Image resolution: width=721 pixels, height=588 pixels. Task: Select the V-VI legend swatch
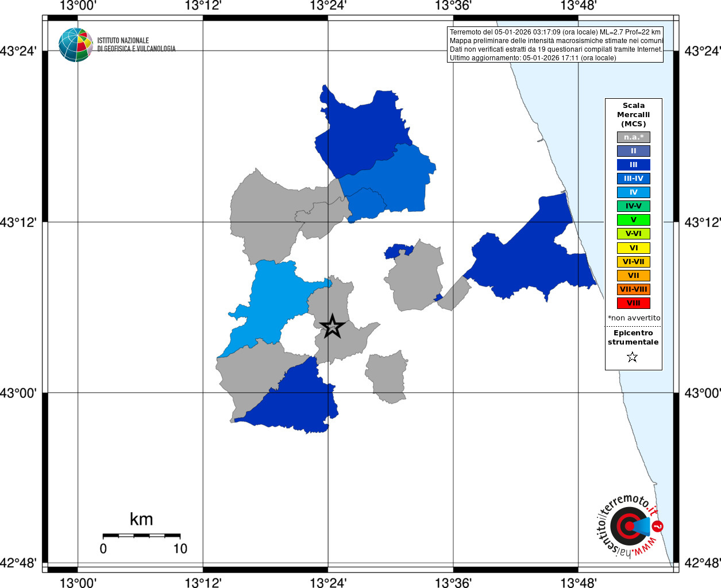pos(634,234)
